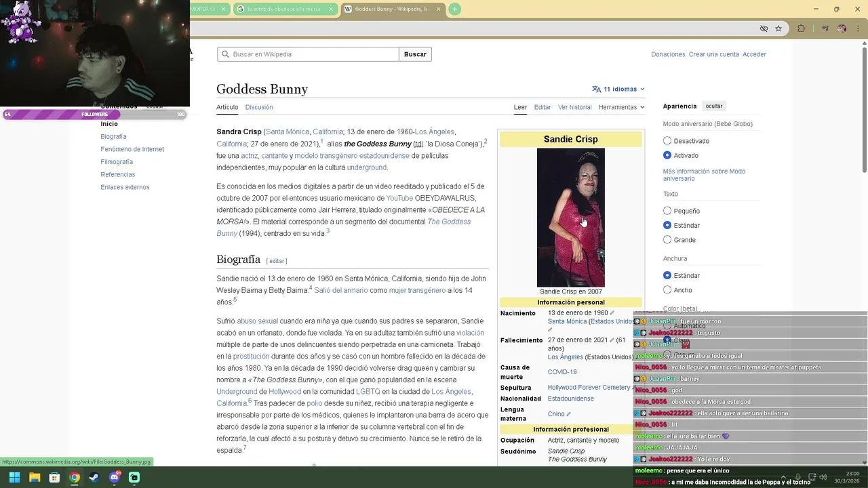Open Steam from the taskbar
This screenshot has width=868, height=488.
tap(94, 477)
